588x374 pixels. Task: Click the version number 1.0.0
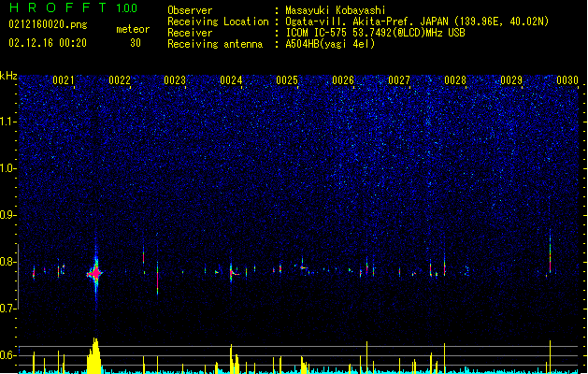[127, 8]
